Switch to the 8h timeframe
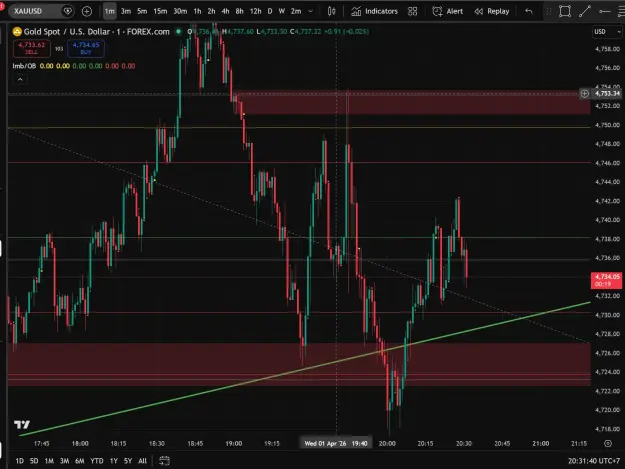 coord(239,11)
